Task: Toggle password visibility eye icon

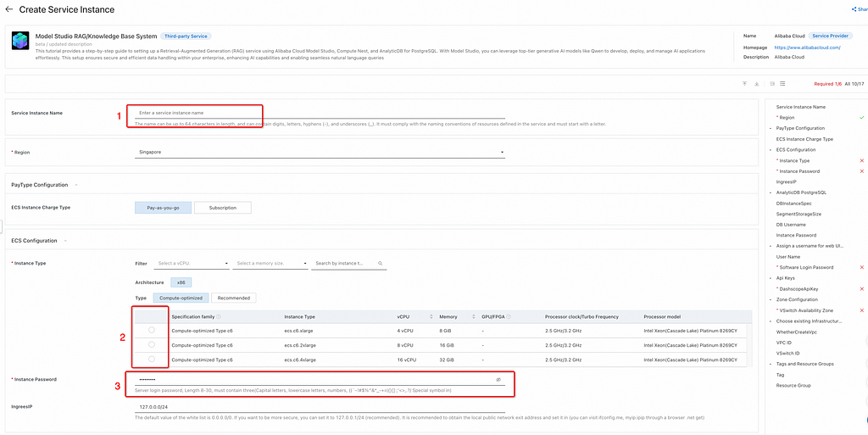Action: [498, 380]
